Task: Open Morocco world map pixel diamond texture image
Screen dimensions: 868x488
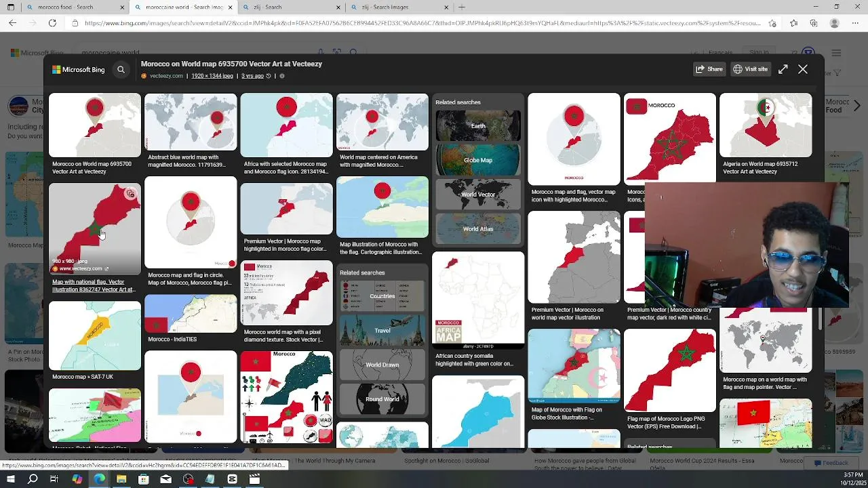Action: [x=287, y=293]
